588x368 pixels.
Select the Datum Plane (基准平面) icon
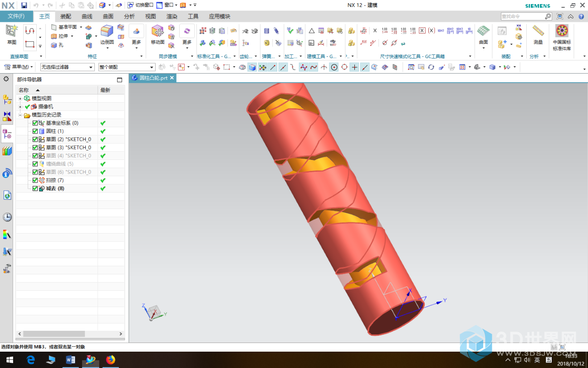click(x=54, y=27)
